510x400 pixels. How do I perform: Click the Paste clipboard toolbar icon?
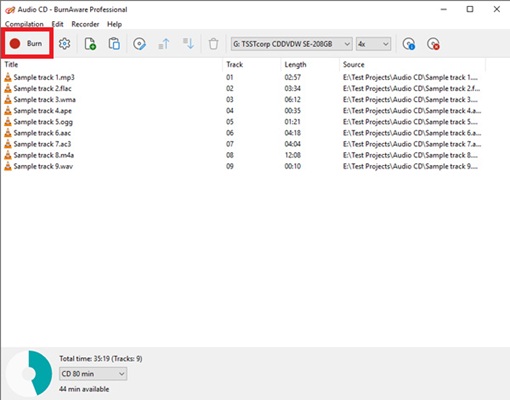[114, 44]
